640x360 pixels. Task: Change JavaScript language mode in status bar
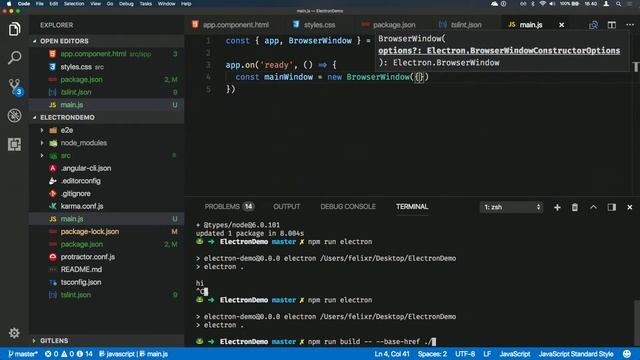click(515, 354)
